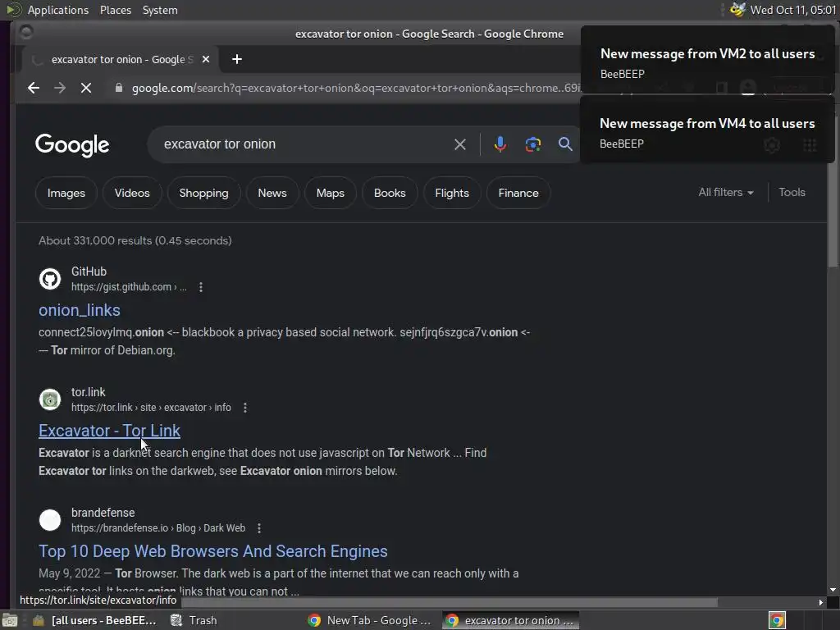Viewport: 840px width, 630px height.
Task: Close the excavator tor onion tab
Action: pos(206,59)
